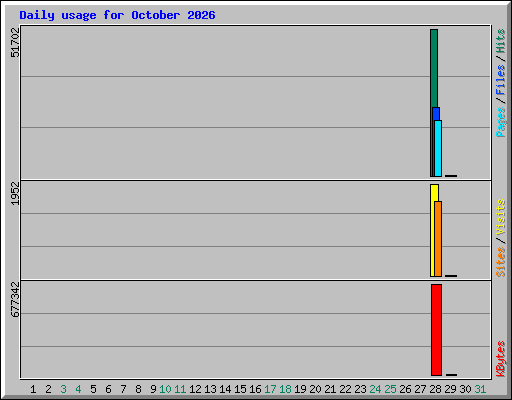Click day 14 on the x-axis

tap(225, 389)
